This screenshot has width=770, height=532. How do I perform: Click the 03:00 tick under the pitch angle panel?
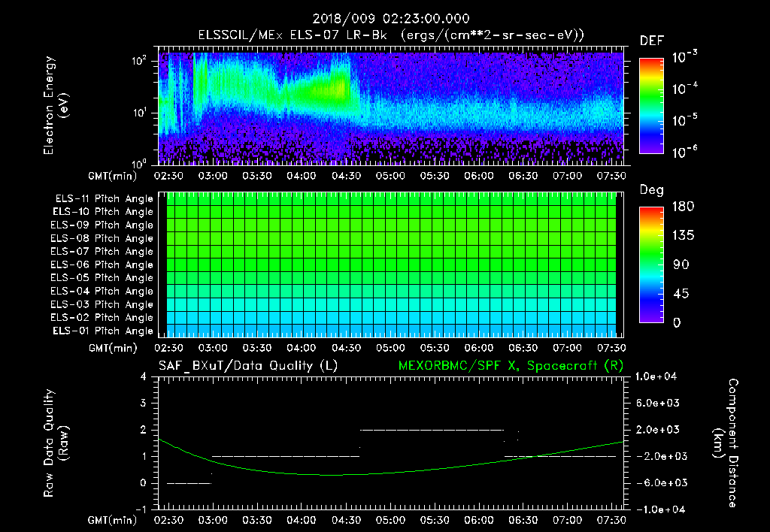click(213, 348)
